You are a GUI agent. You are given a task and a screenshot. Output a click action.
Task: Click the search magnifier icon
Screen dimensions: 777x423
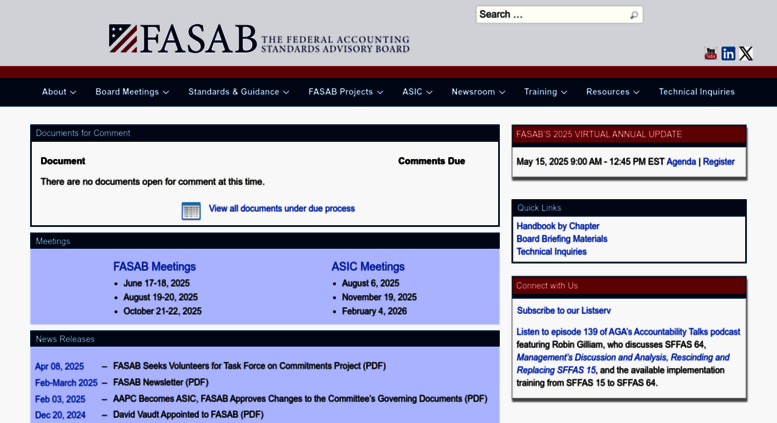pyautogui.click(x=634, y=15)
